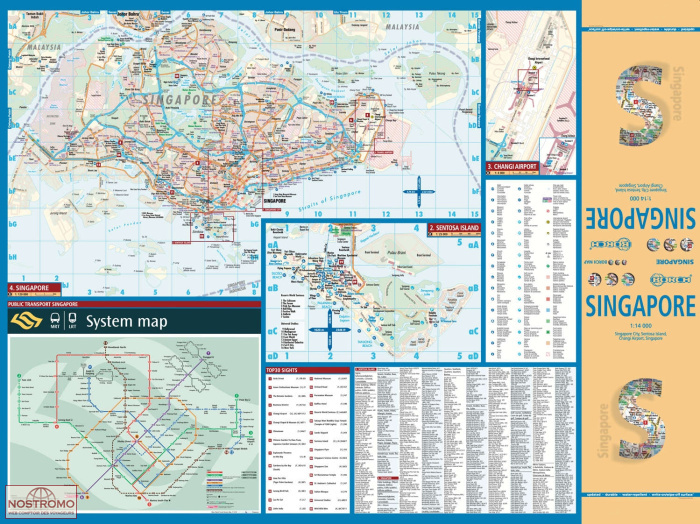700x524 pixels.
Task: Click the MRT system map diagram
Action: (133, 420)
